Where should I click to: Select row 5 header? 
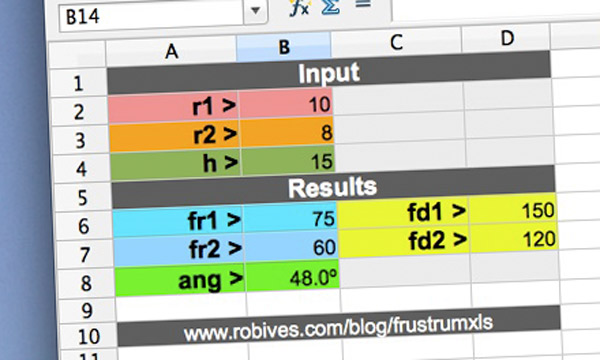[83, 197]
